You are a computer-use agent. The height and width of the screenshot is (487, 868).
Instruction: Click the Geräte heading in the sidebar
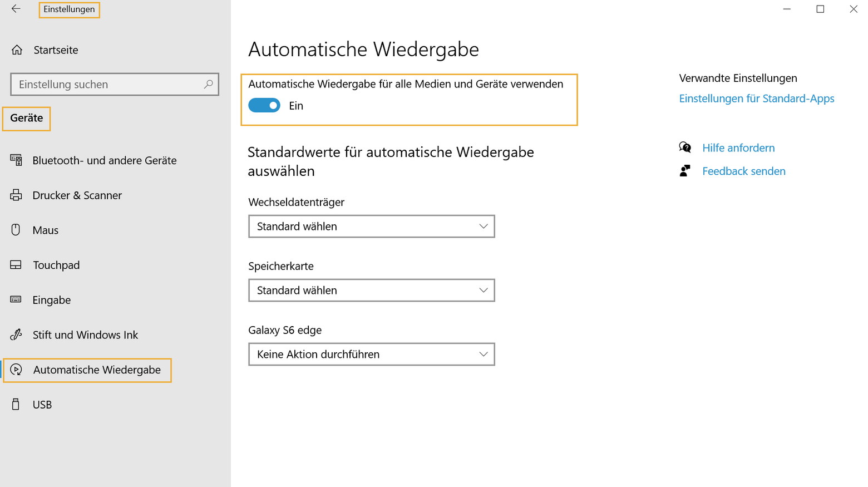coord(26,118)
